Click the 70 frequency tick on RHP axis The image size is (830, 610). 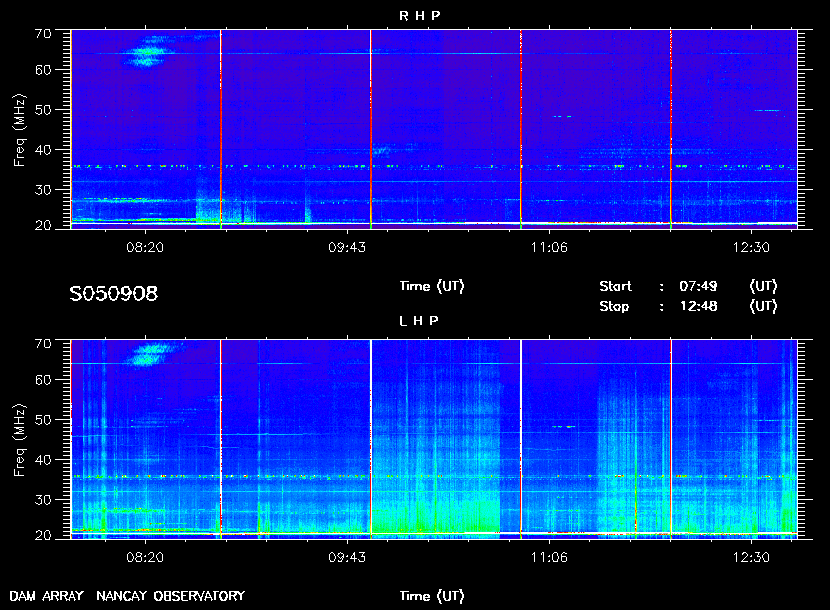click(43, 33)
